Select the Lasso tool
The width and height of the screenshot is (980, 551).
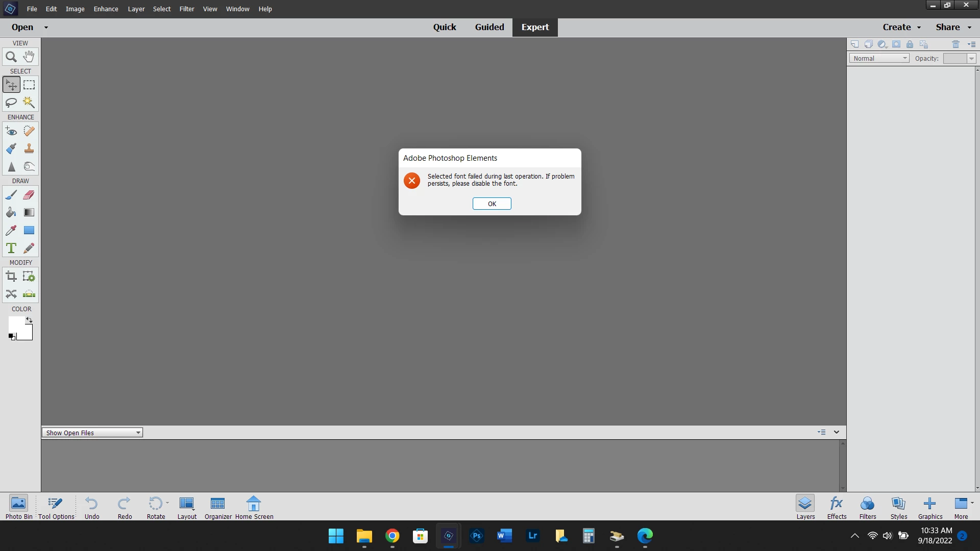11,103
